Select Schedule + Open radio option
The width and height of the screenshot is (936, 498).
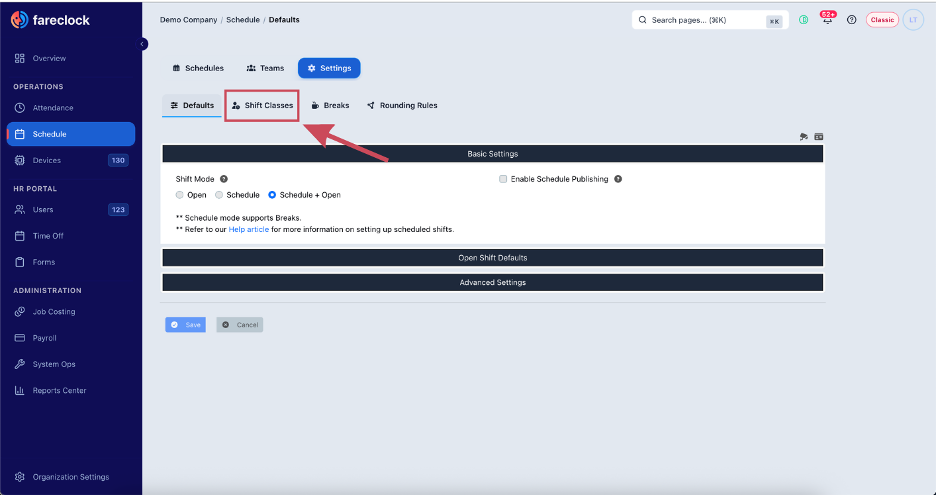(272, 195)
